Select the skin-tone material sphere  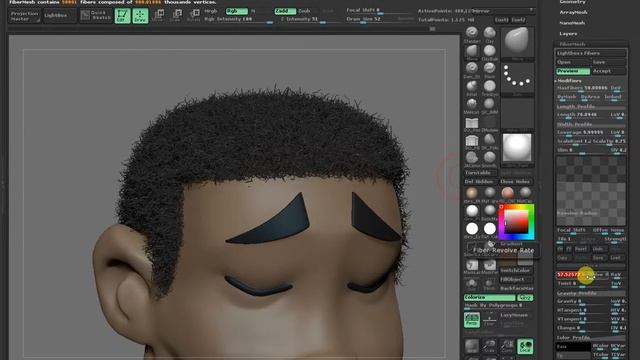[x=472, y=193]
